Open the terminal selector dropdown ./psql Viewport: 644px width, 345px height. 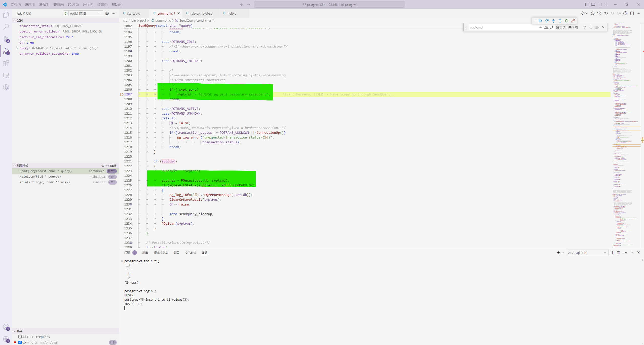click(587, 253)
